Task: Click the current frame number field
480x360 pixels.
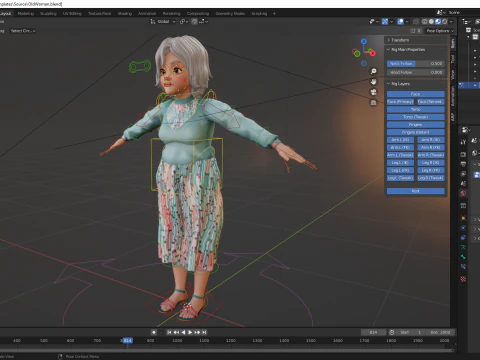Action: pos(374,332)
